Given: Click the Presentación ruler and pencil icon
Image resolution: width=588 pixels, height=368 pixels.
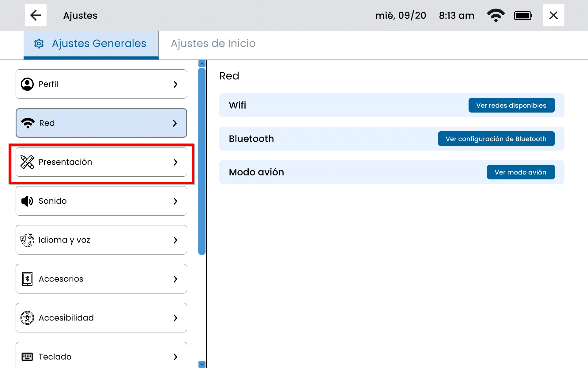Looking at the screenshot, I should pos(27,162).
